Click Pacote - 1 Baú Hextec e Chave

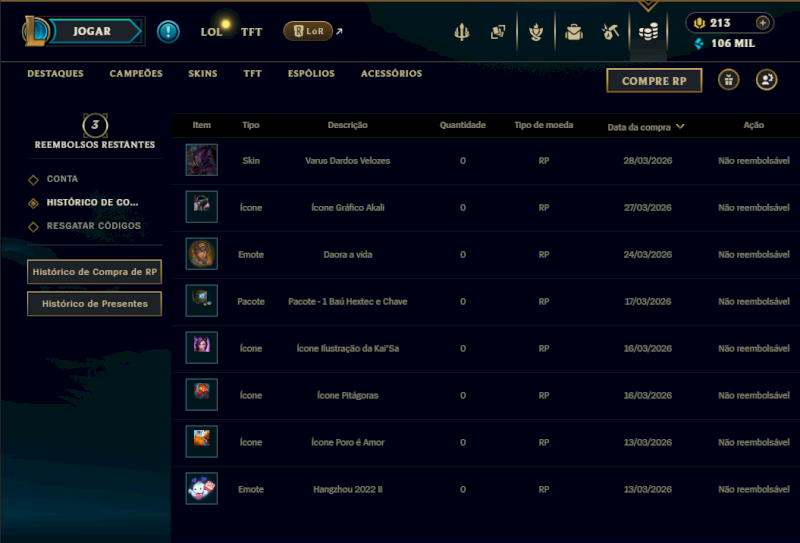(347, 302)
